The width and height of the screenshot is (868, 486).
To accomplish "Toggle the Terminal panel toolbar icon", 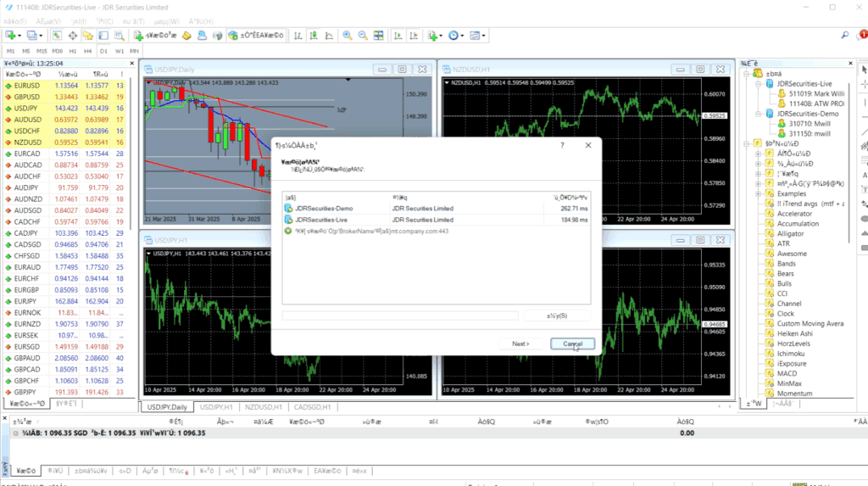I will (x=103, y=36).
